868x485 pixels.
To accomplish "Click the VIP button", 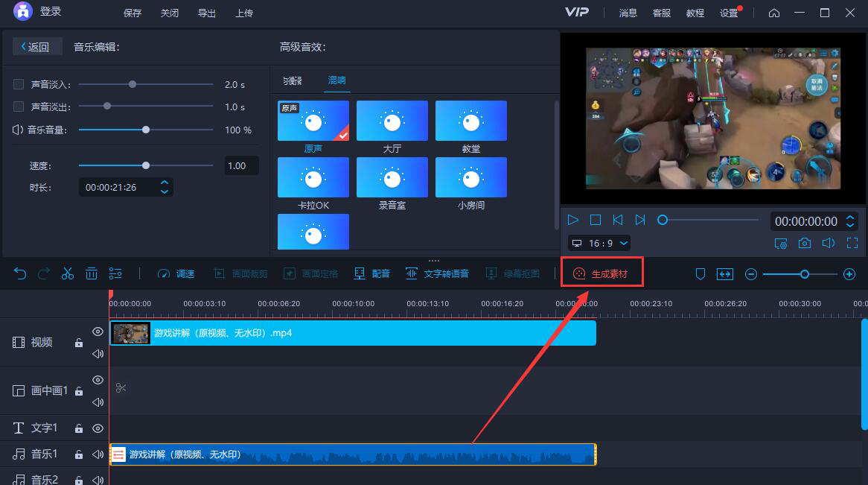I will [x=576, y=12].
